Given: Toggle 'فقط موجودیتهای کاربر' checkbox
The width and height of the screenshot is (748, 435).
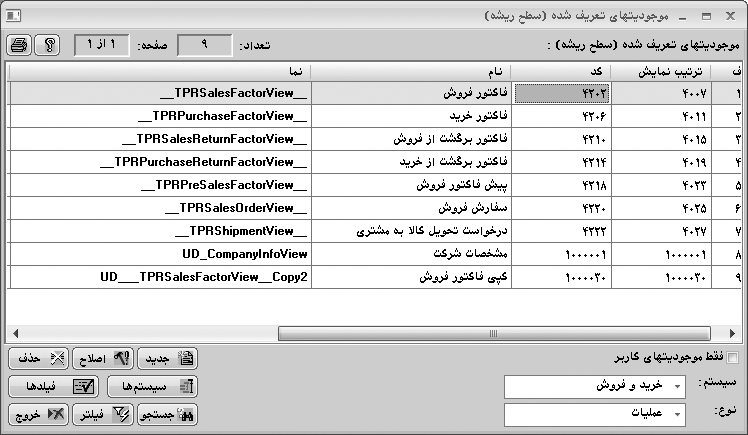Looking at the screenshot, I should 734,357.
